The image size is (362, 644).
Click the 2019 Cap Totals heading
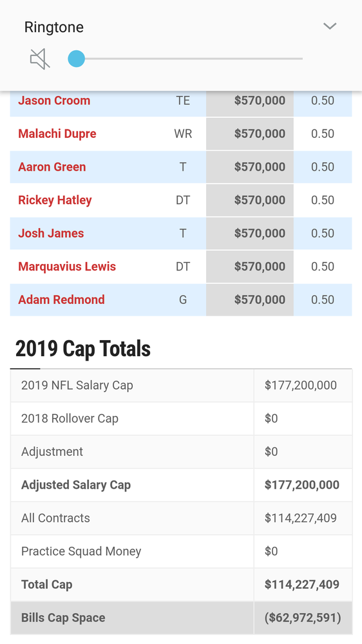(83, 349)
